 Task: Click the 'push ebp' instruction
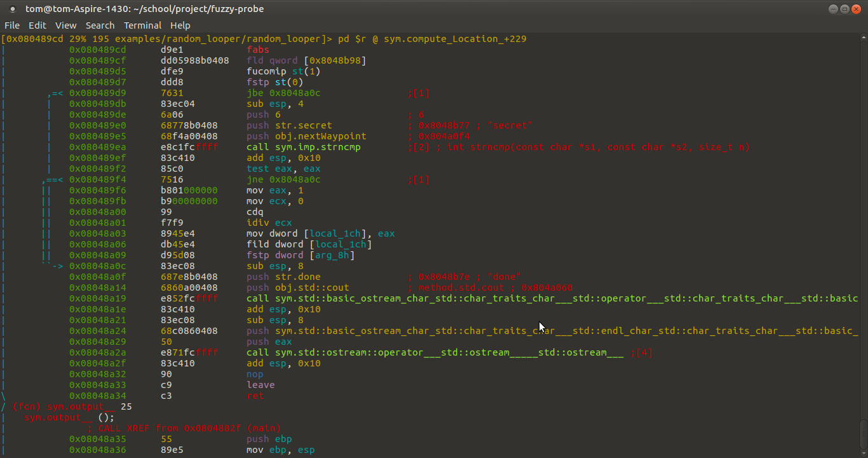(269, 439)
